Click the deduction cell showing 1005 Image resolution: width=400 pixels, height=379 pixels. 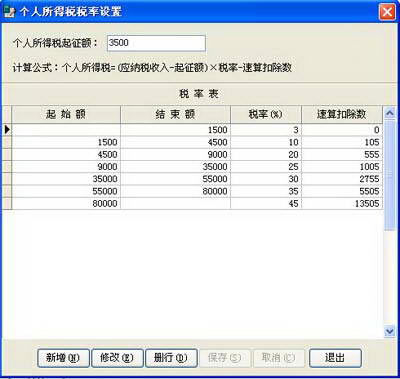point(342,167)
